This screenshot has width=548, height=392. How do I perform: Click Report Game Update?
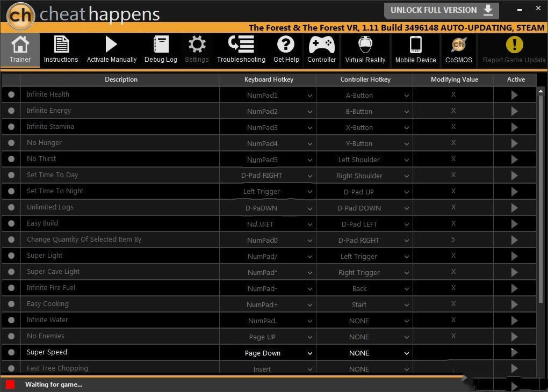514,49
